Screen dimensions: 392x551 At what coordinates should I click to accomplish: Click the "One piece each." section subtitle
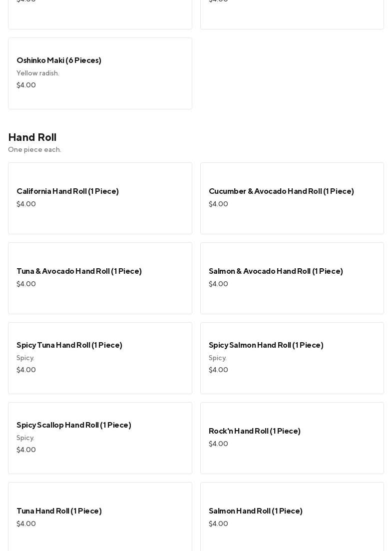34,150
